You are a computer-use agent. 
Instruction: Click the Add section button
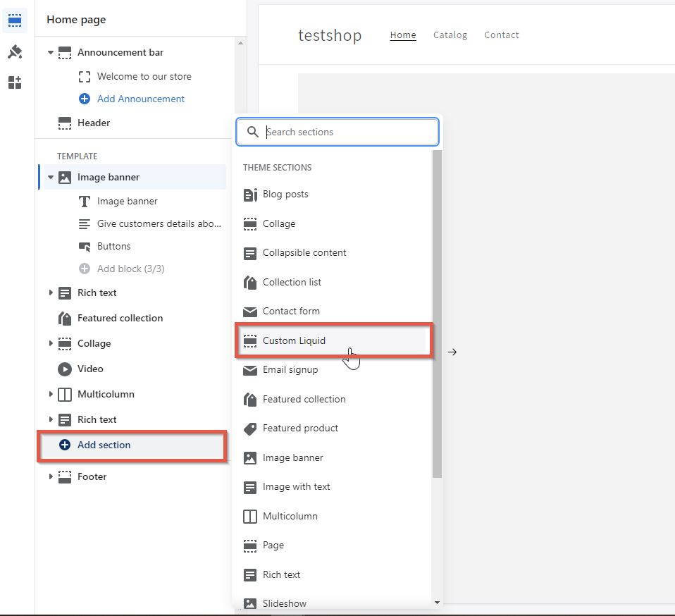pyautogui.click(x=104, y=445)
